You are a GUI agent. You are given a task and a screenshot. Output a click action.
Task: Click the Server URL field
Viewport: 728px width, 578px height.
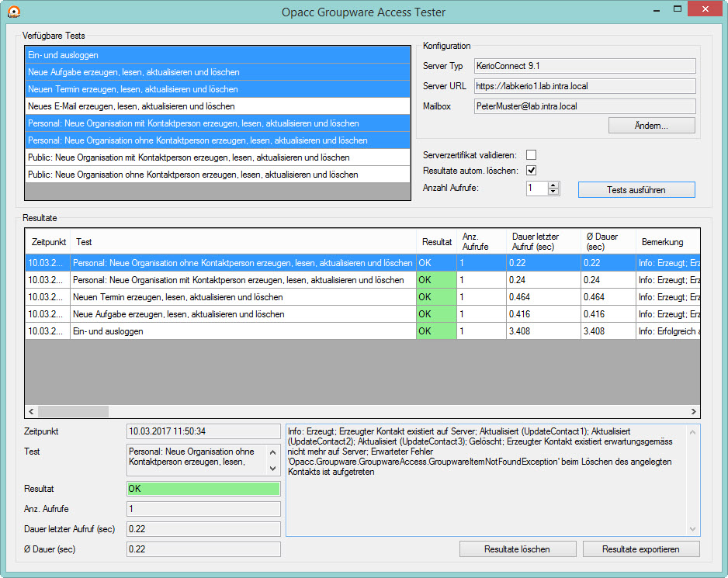(x=585, y=86)
